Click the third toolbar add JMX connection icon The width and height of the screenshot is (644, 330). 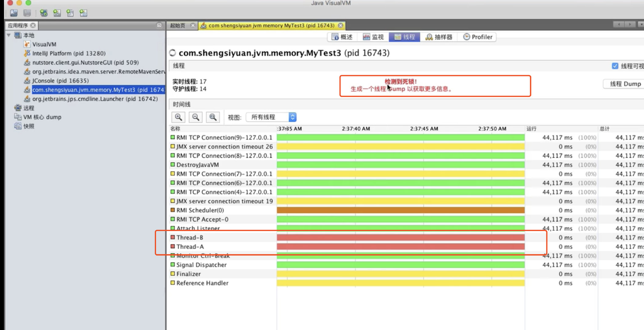44,13
